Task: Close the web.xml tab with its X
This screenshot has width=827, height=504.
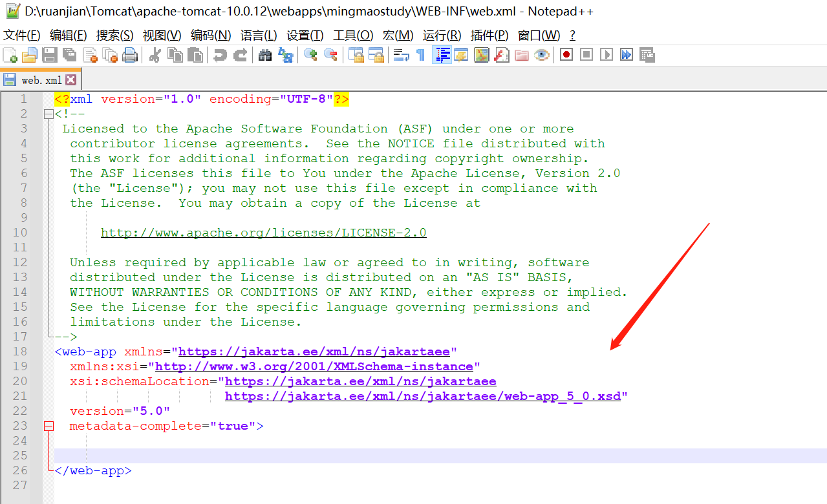Action: pyautogui.click(x=71, y=80)
